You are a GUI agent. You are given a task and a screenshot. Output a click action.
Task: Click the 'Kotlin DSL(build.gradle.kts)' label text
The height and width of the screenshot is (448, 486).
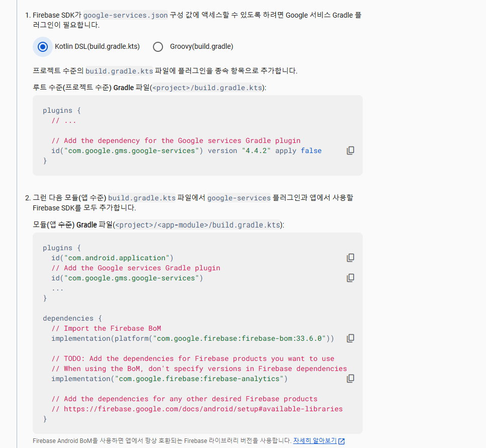[x=97, y=46]
